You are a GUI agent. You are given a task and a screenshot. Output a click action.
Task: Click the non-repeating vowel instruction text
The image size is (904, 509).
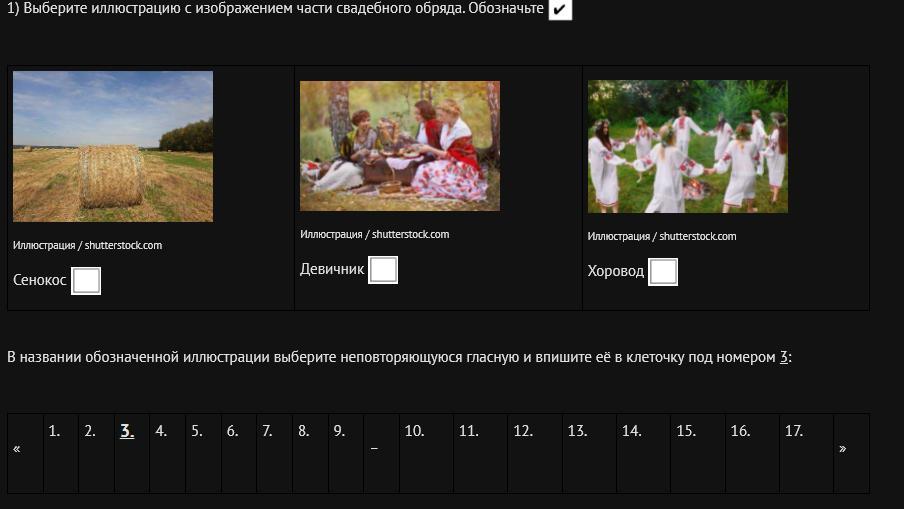(x=400, y=357)
